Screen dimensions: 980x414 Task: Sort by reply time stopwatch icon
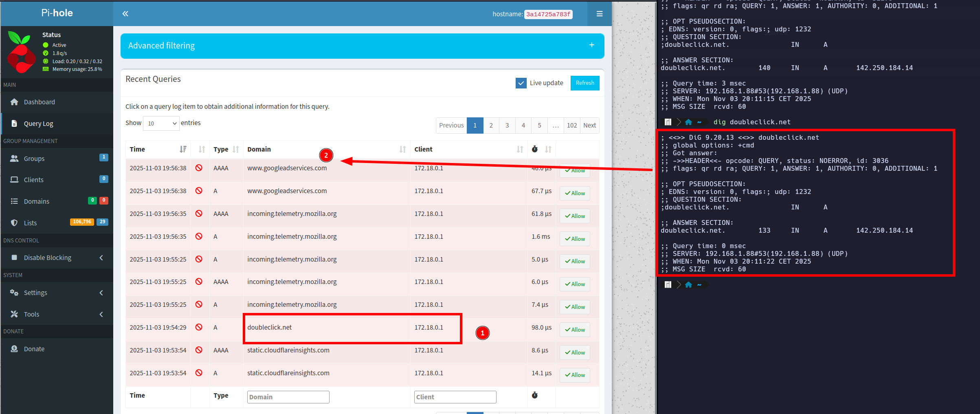click(535, 149)
